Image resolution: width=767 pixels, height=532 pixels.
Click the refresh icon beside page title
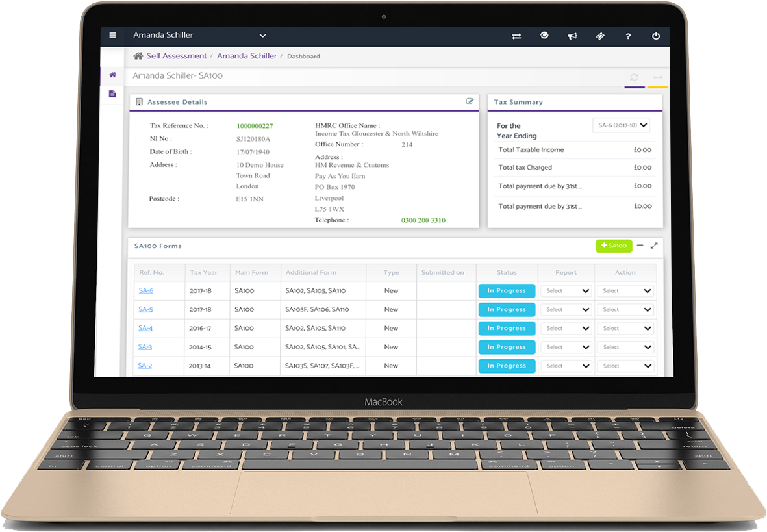(x=634, y=77)
